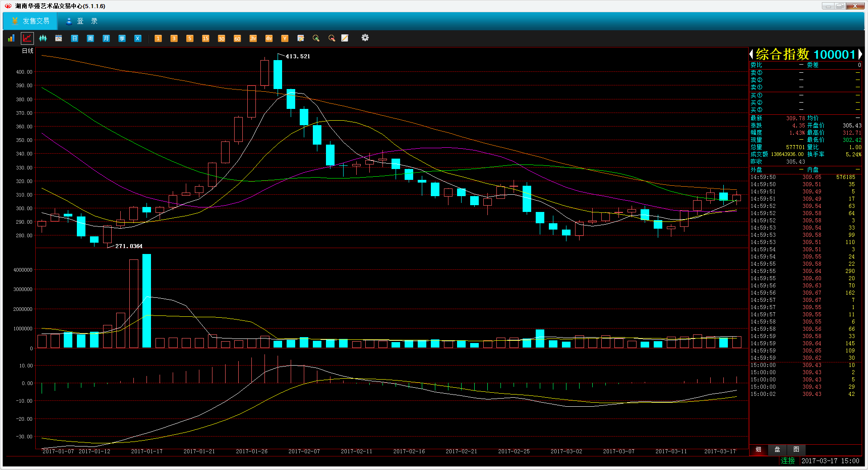Click the 昨收 305.43 value

pyautogui.click(x=796, y=162)
